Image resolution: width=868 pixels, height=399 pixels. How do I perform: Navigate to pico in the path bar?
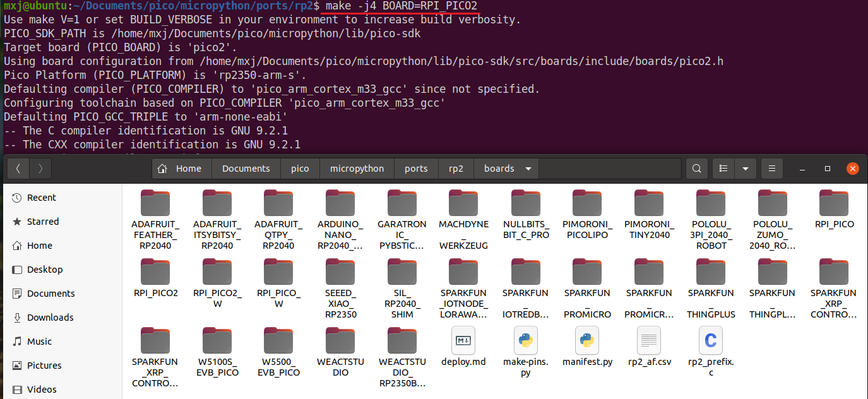tap(300, 169)
